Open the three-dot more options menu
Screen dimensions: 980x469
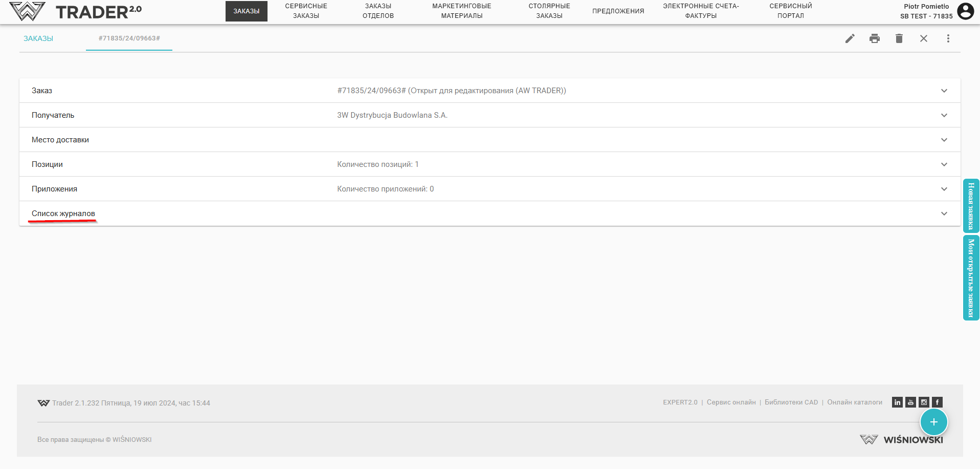pyautogui.click(x=948, y=38)
